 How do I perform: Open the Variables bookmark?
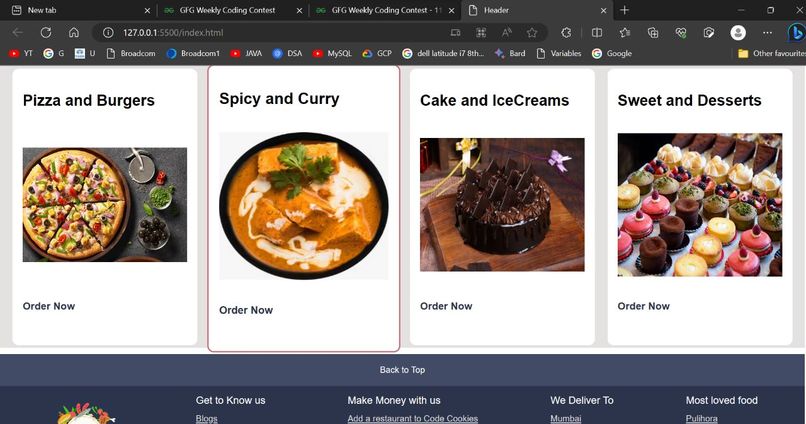pos(559,53)
